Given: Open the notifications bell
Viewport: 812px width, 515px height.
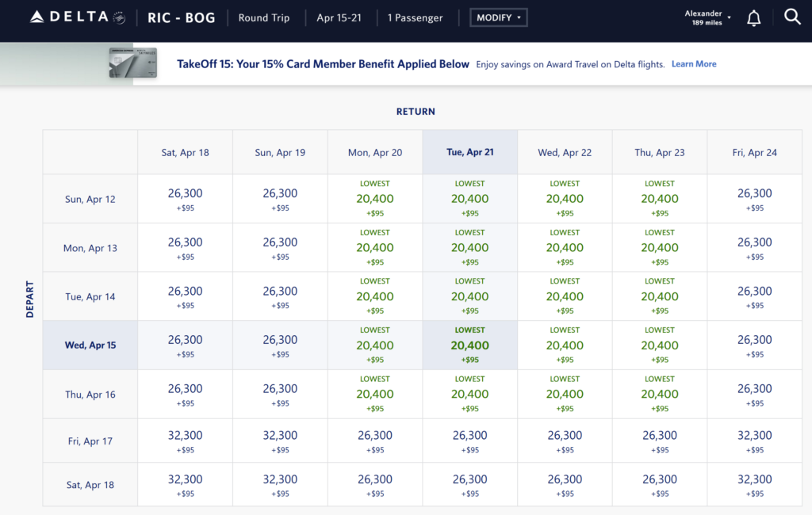Looking at the screenshot, I should tap(753, 18).
